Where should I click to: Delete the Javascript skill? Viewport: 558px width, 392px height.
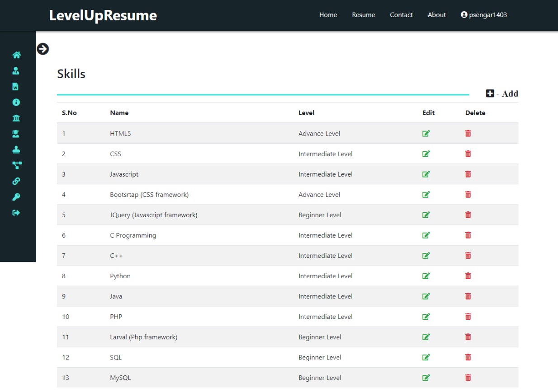click(x=468, y=174)
